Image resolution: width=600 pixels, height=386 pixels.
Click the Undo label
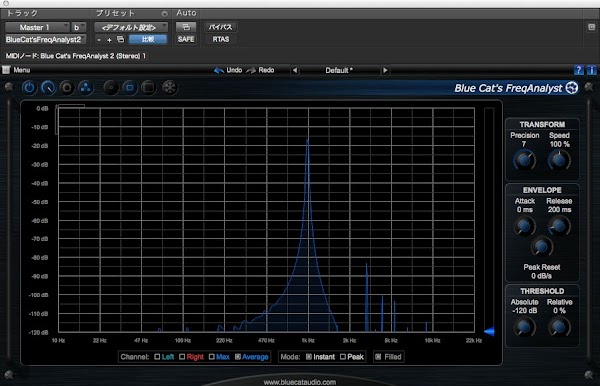pos(234,70)
